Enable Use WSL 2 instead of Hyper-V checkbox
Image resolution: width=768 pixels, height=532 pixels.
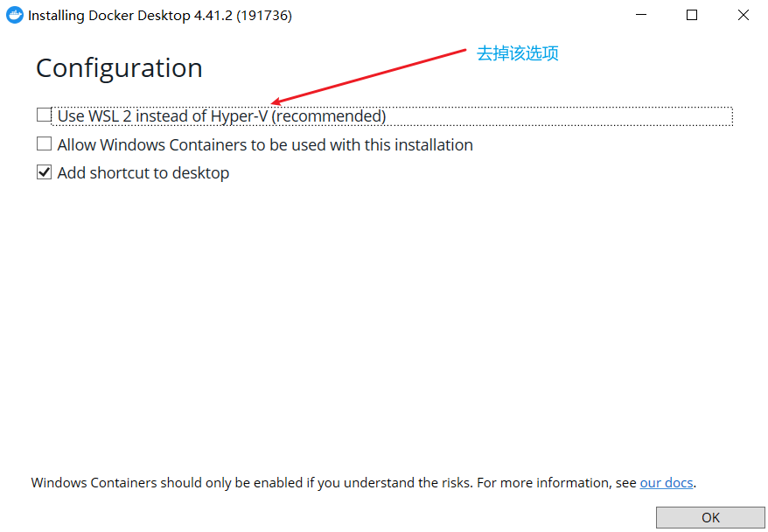click(44, 115)
